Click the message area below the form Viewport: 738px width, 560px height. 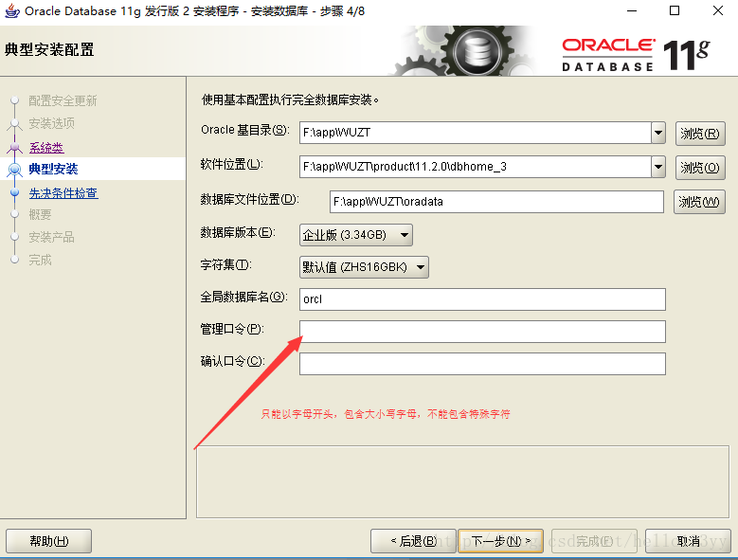click(462, 482)
